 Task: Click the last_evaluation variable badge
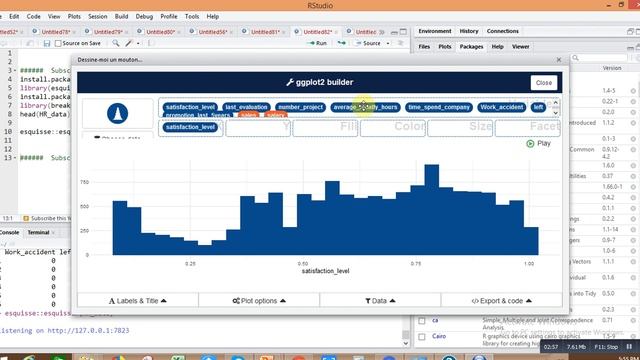246,107
